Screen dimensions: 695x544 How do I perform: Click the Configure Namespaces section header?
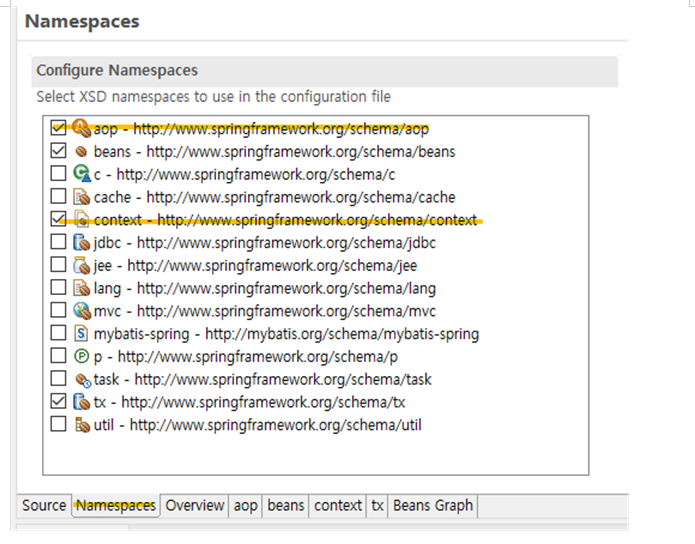coord(324,71)
